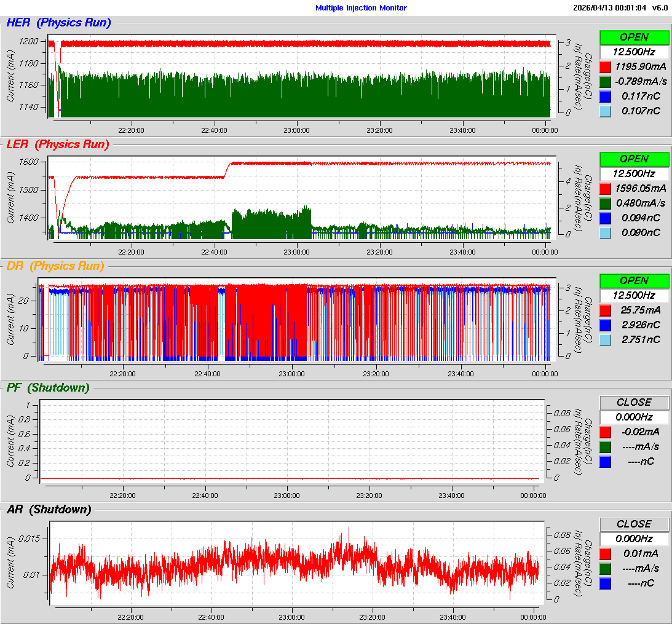Click the HER dark green injection rate swatch
This screenshot has height=624, width=672.
tap(605, 81)
